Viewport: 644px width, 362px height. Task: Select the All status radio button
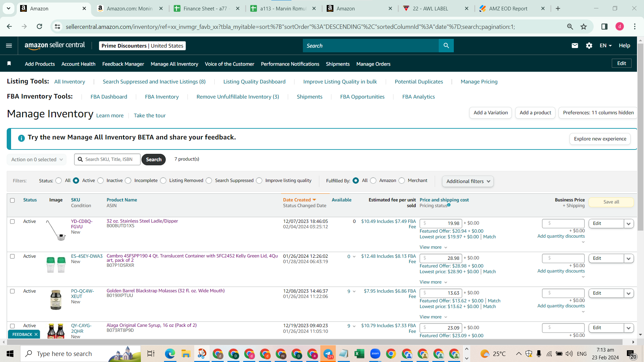coord(59,181)
